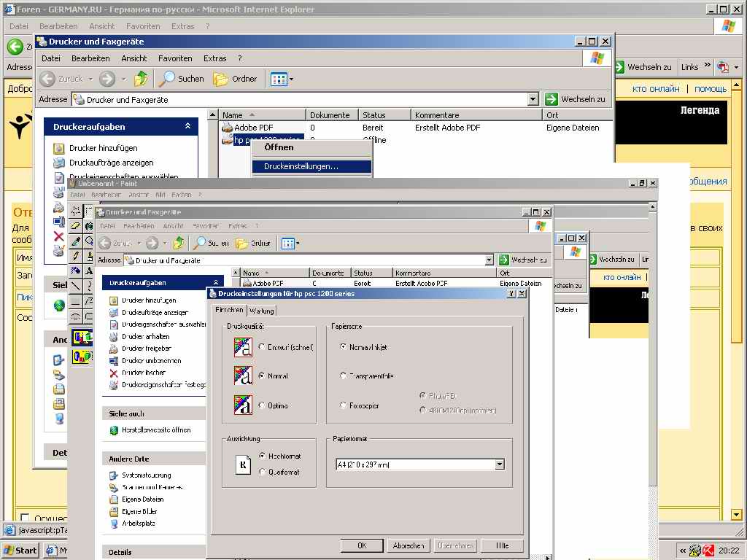Select the eraser tool in Paint
The height and width of the screenshot is (560, 747).
(76, 226)
